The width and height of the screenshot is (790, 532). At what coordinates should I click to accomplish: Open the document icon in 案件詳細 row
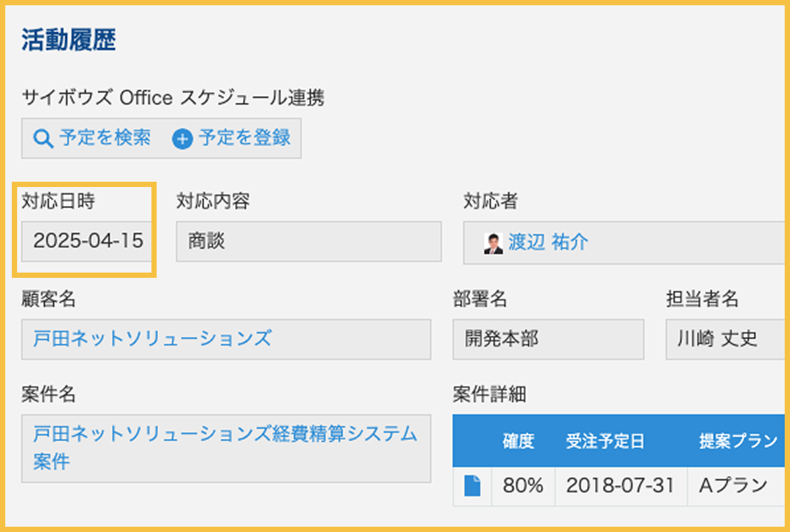(x=472, y=486)
